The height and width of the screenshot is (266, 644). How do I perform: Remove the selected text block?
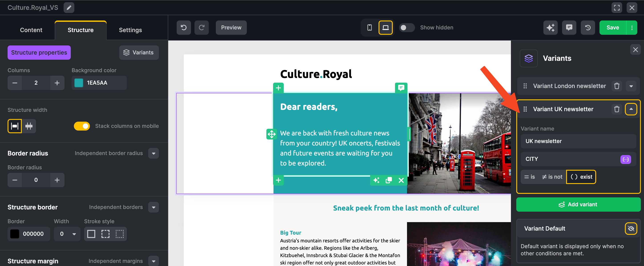click(401, 180)
